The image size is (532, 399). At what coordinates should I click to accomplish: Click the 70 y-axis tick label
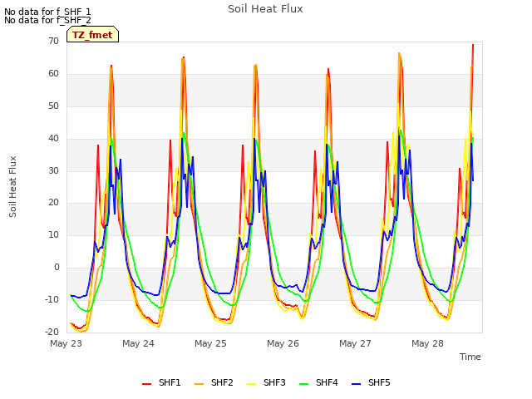click(x=53, y=42)
